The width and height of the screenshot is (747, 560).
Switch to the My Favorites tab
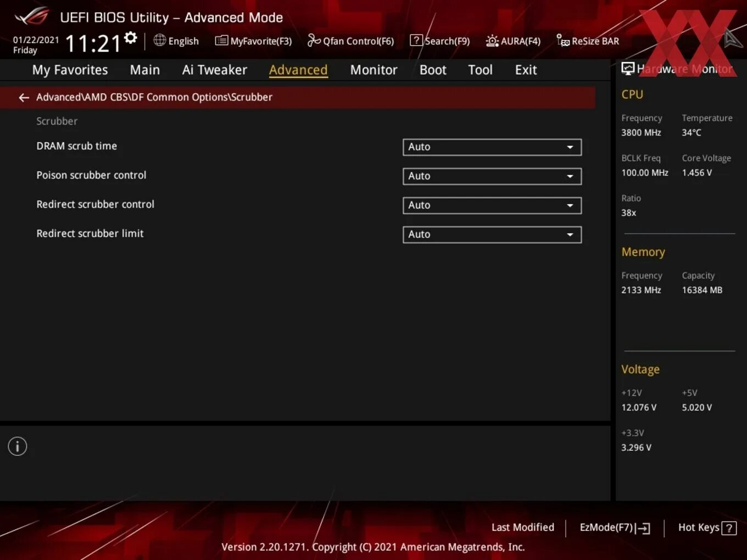click(70, 70)
